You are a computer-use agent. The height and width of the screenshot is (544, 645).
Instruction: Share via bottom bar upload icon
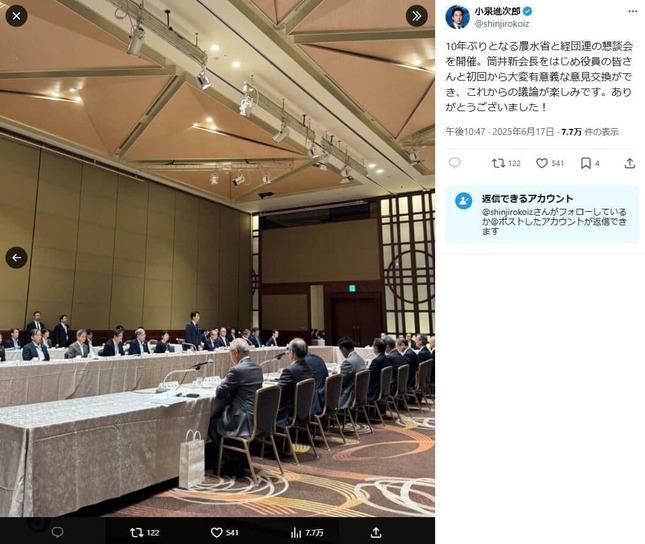click(x=376, y=533)
